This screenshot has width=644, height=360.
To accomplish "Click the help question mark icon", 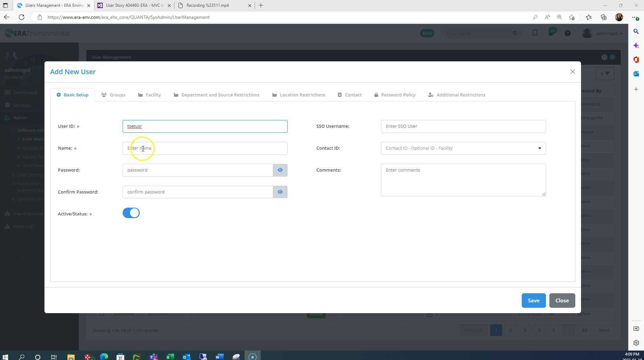I will (568, 33).
